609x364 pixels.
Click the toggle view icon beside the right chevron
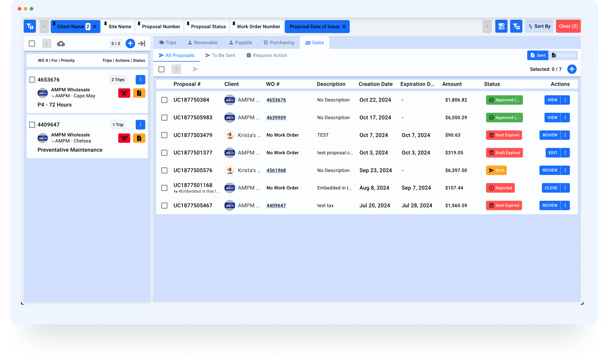[x=501, y=26]
